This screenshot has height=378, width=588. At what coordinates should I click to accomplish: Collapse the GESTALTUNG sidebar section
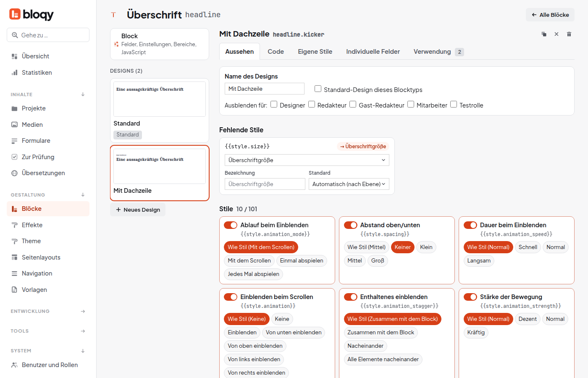click(83, 195)
